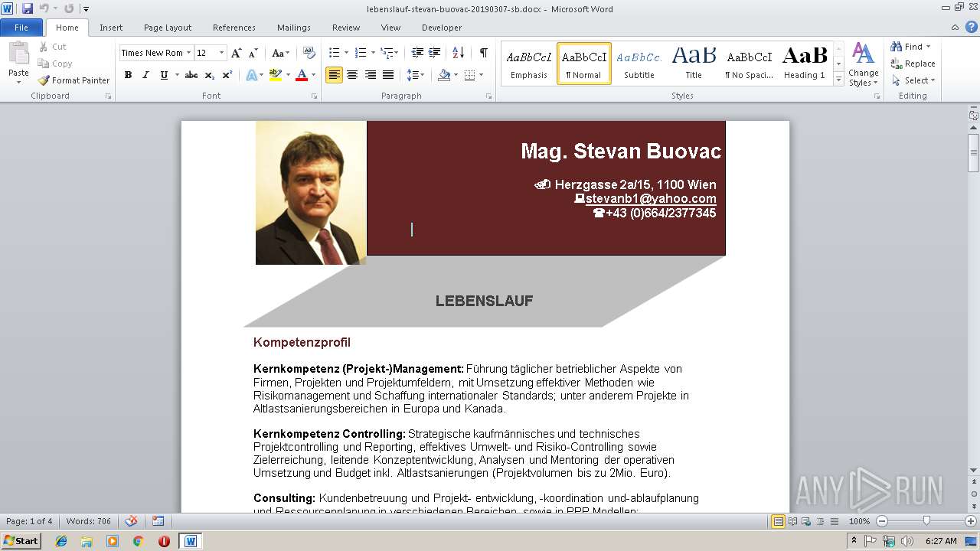Apply the Subtitle style
This screenshot has width=980, height=551.
pos(639,64)
